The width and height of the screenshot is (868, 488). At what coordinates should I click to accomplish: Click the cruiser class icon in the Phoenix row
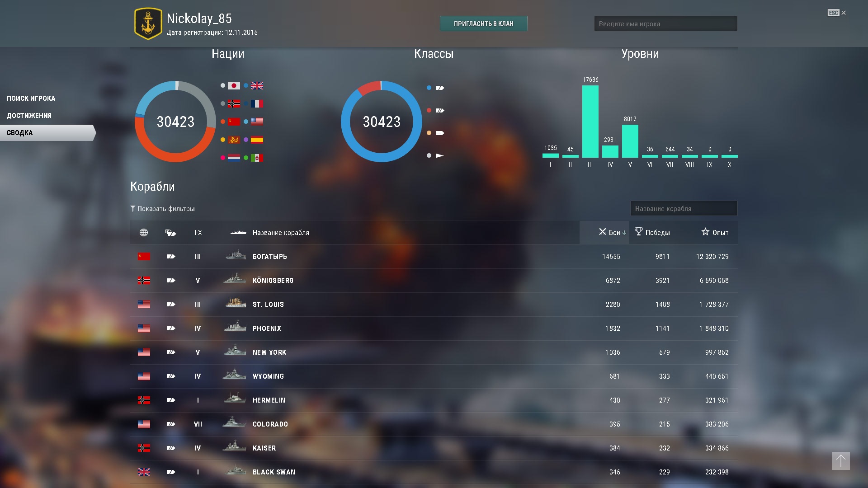pos(171,328)
